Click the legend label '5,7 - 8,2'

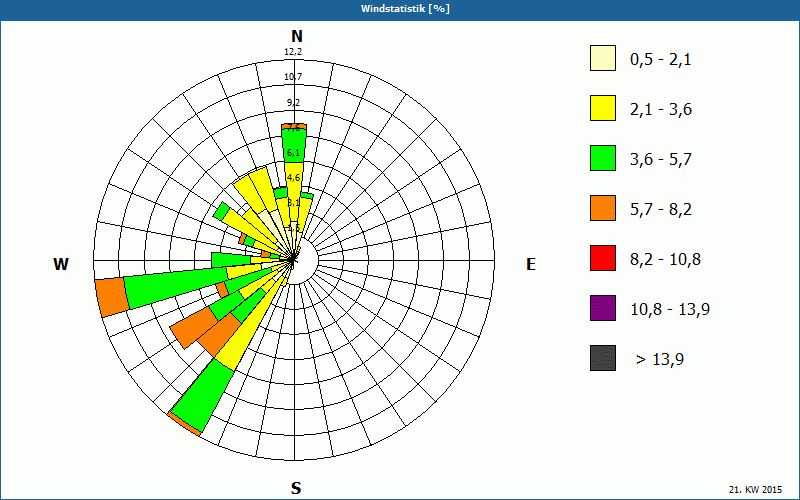[661, 210]
